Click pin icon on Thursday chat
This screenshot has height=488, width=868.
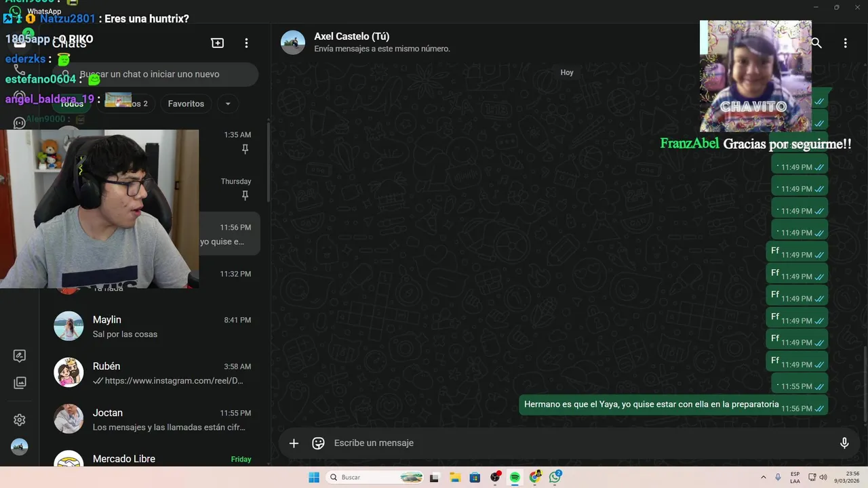click(x=245, y=196)
